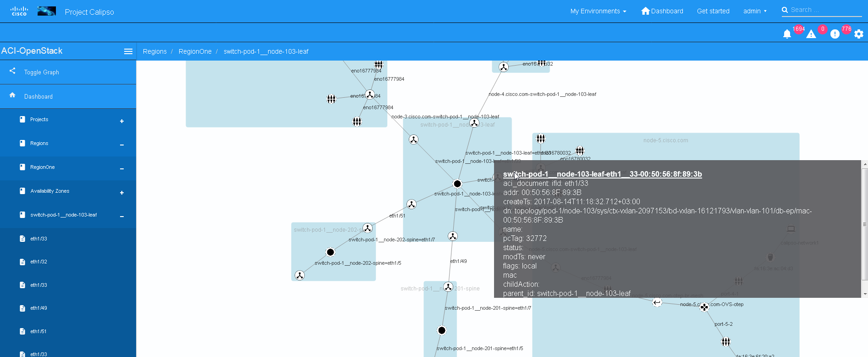Screen dimensions: 868x357
Task: Open the error exclamation circle icon
Action: (835, 34)
